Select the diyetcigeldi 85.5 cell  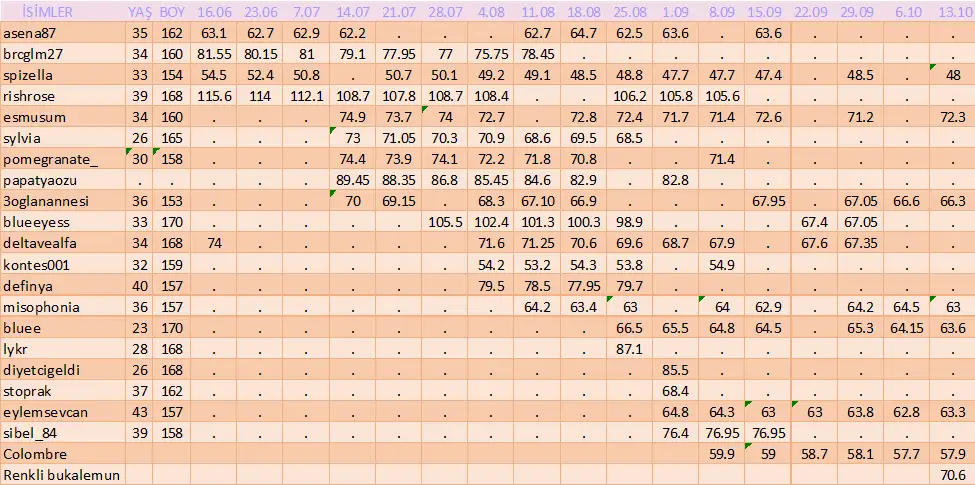pyautogui.click(x=676, y=370)
